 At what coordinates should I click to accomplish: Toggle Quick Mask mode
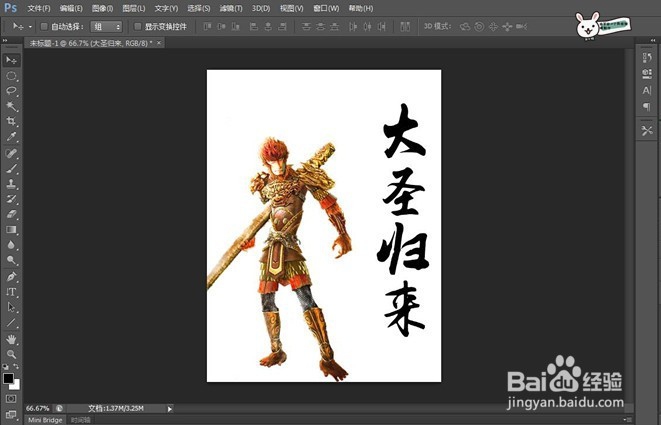coord(11,398)
